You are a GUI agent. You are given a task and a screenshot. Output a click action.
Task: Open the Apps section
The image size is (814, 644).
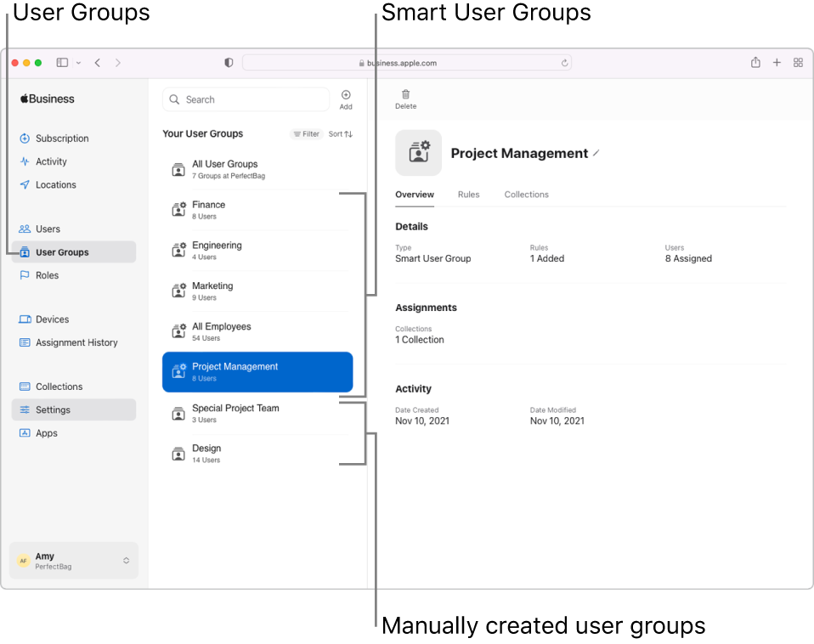pyautogui.click(x=47, y=432)
